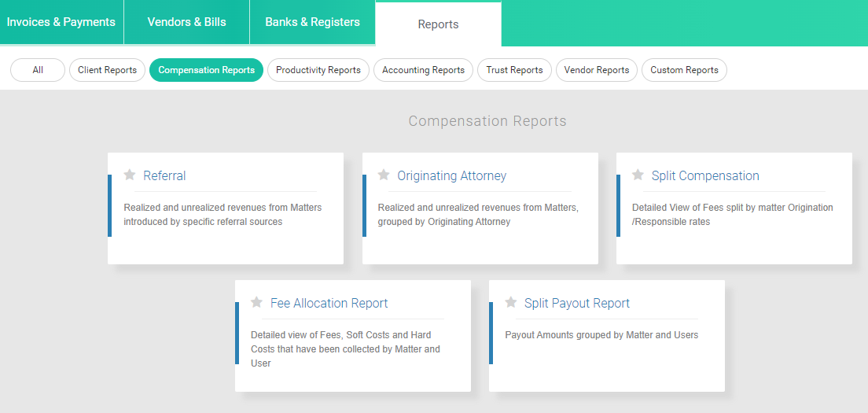This screenshot has height=413, width=868.
Task: Click 'Detailed View of Fees split' description
Action: pyautogui.click(x=733, y=215)
